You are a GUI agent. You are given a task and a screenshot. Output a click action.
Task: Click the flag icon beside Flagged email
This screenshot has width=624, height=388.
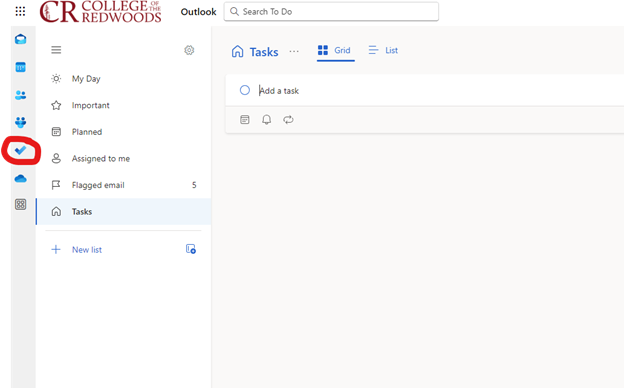(56, 185)
